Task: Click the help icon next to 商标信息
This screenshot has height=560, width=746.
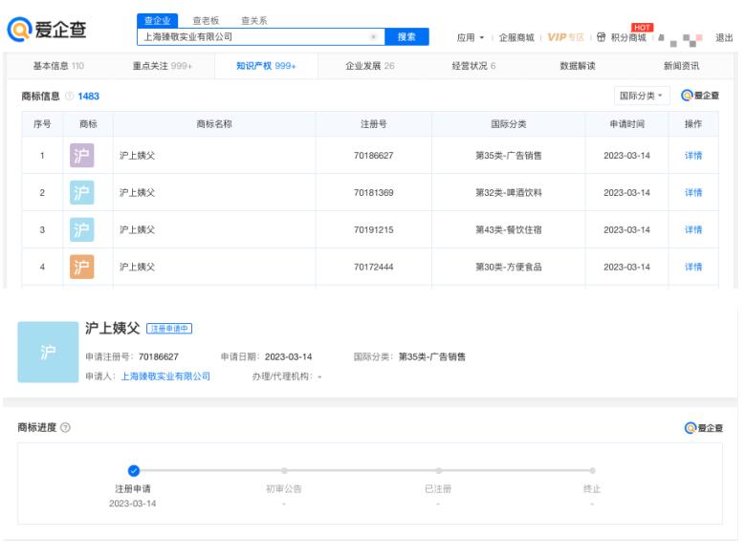Action: pyautogui.click(x=69, y=97)
